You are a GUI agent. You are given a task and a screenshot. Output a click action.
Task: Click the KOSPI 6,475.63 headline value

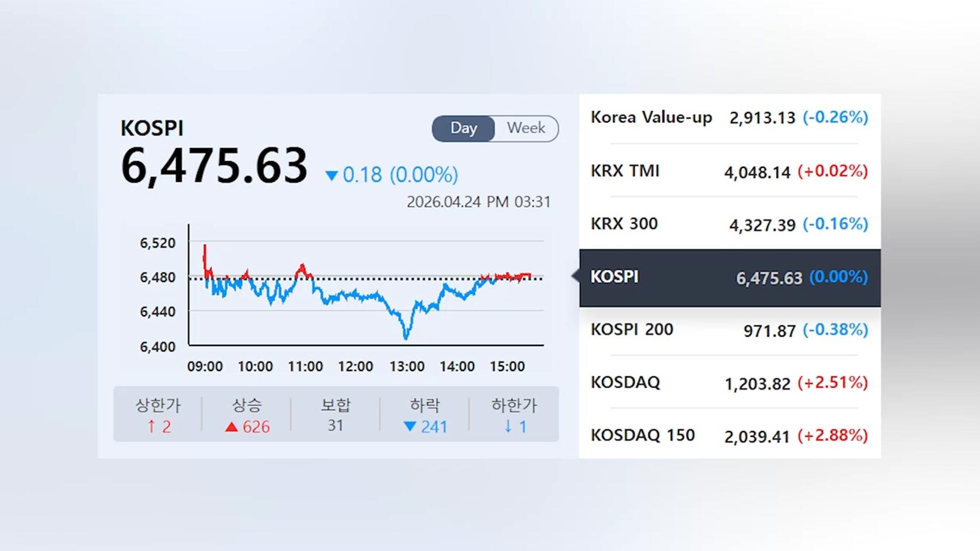pyautogui.click(x=214, y=166)
